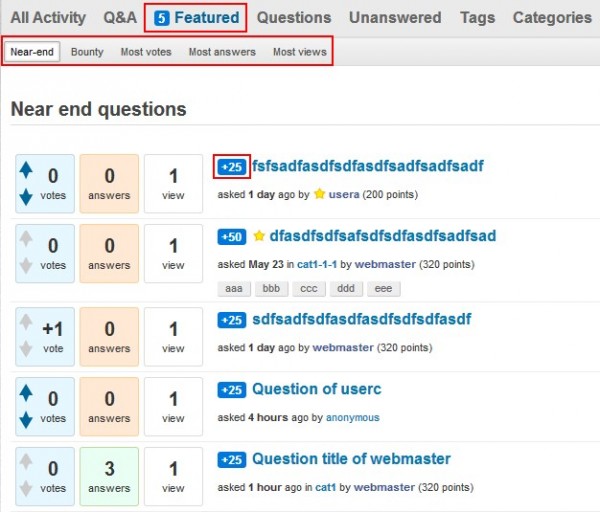View the anonymous user link
Image resolution: width=600 pixels, height=512 pixels.
coord(353,417)
